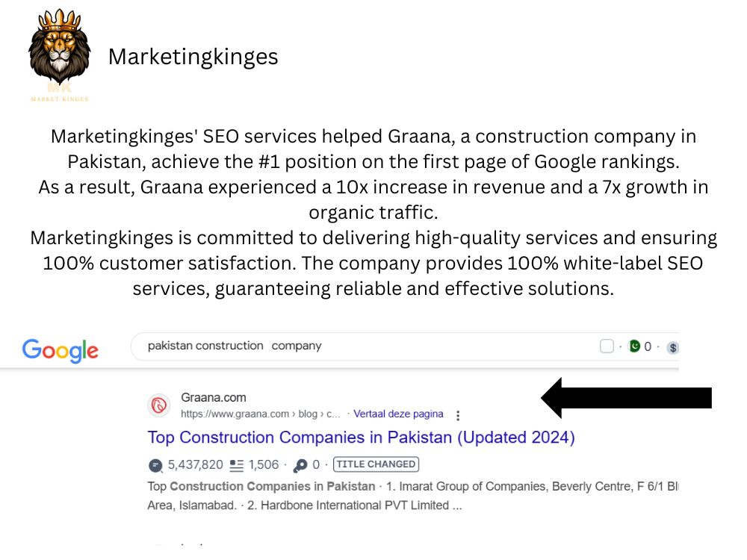The width and height of the screenshot is (747, 560).
Task: Click the TITLE CHANGED badge
Action: pos(376,464)
